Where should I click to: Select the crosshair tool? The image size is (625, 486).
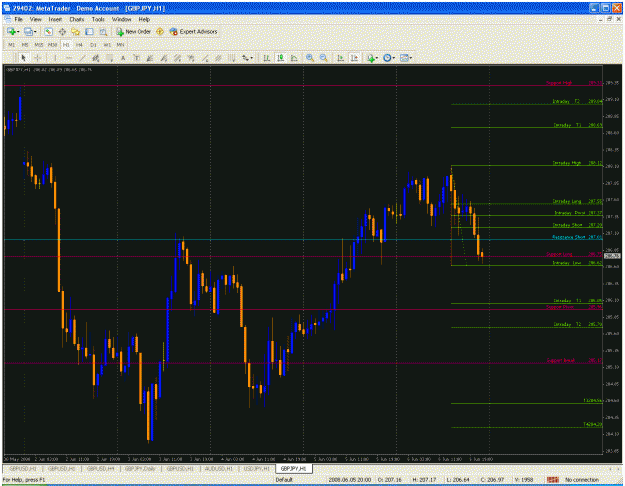(x=37, y=58)
